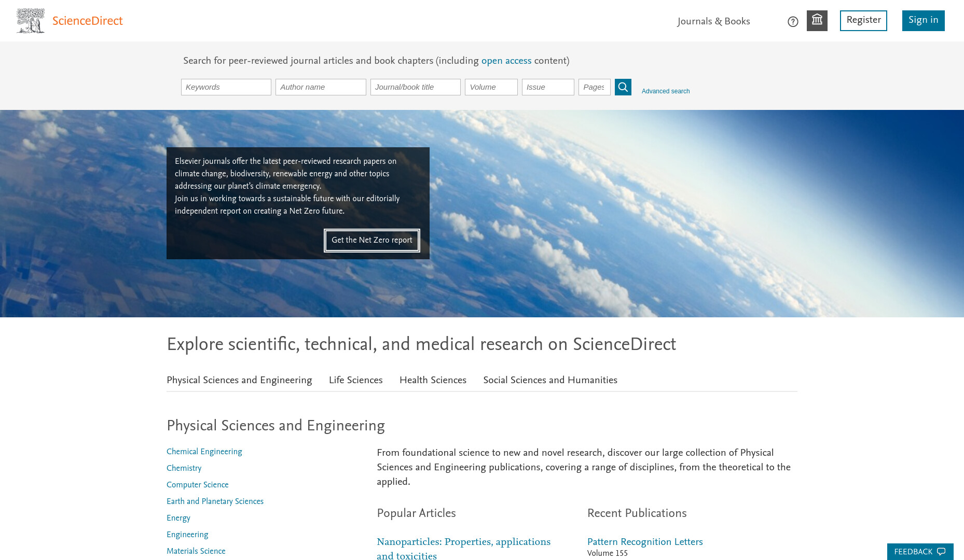
Task: Open Earth and Planetary Sciences link
Action: pyautogui.click(x=215, y=501)
